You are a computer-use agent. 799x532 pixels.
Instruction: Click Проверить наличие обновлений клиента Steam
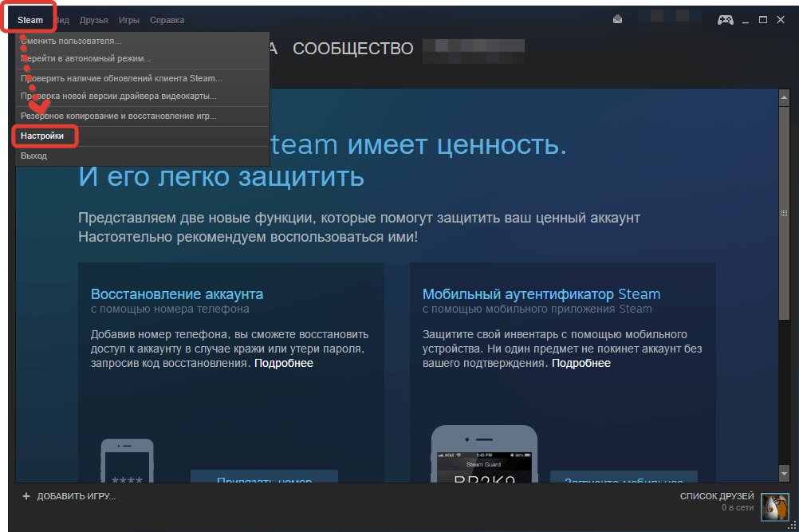(142, 78)
